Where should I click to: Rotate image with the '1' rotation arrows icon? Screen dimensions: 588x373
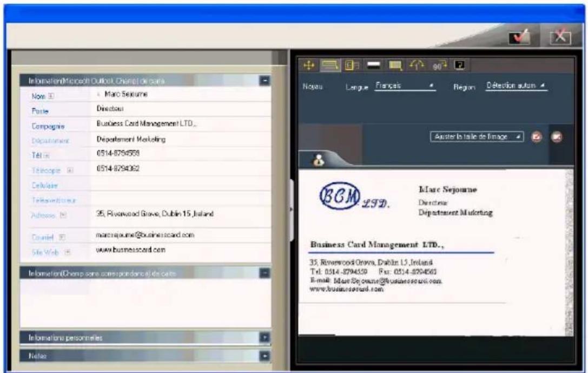coord(417,66)
